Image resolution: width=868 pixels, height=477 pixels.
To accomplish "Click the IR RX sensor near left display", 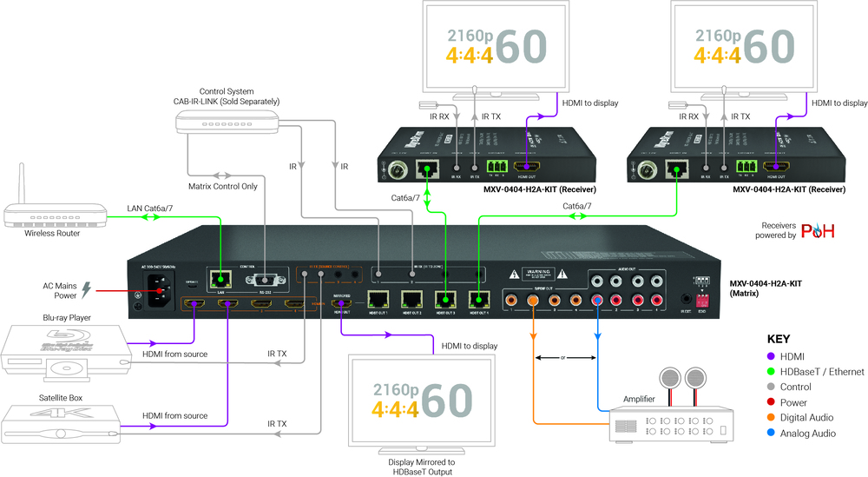I will click(429, 105).
